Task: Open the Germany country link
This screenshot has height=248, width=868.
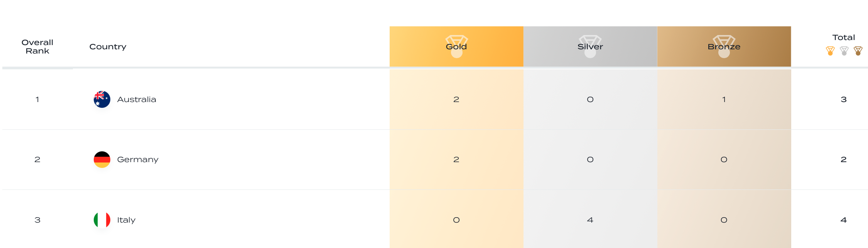Action: (138, 160)
